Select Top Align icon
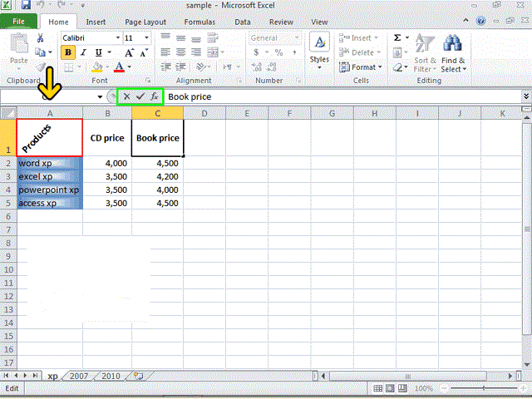532x399 pixels. coord(165,37)
